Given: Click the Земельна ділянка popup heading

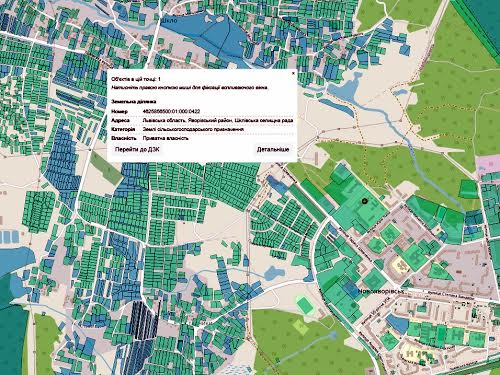Looking at the screenshot, I should click(134, 102).
